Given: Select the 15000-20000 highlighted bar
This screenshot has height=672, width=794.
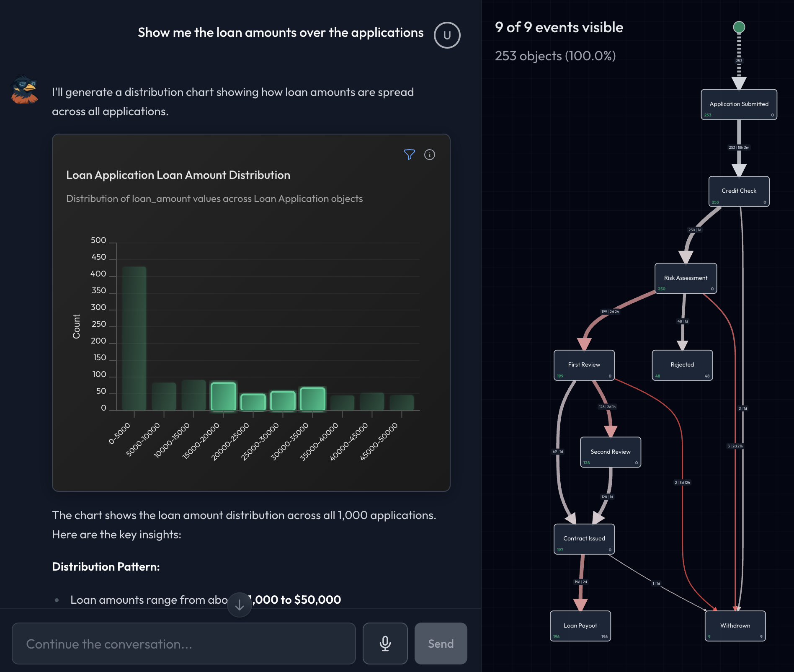Looking at the screenshot, I should (223, 396).
